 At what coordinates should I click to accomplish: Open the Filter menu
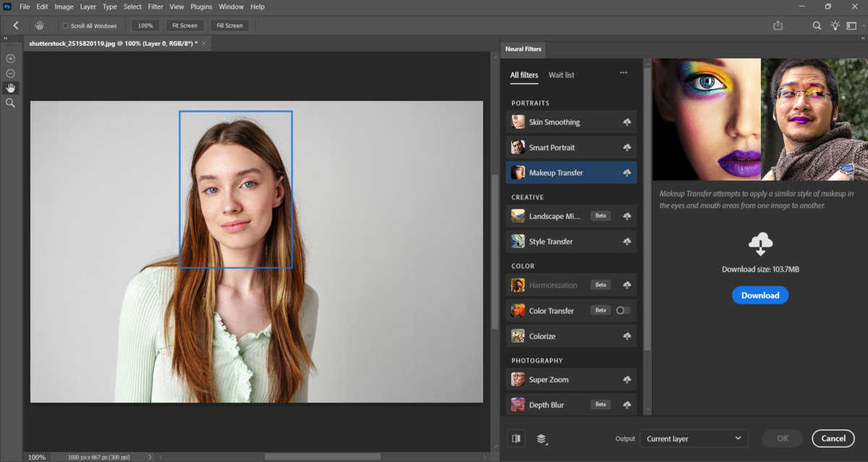pyautogui.click(x=156, y=7)
